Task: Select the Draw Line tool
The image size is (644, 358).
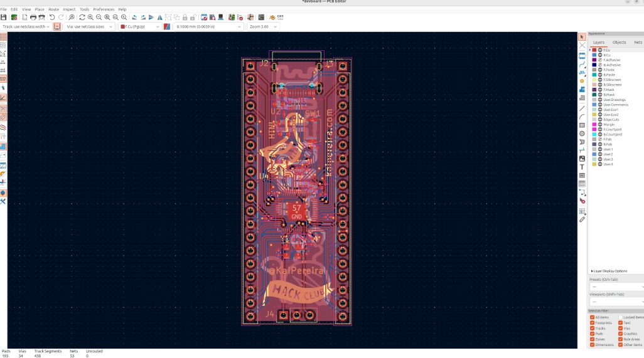Action: click(582, 108)
